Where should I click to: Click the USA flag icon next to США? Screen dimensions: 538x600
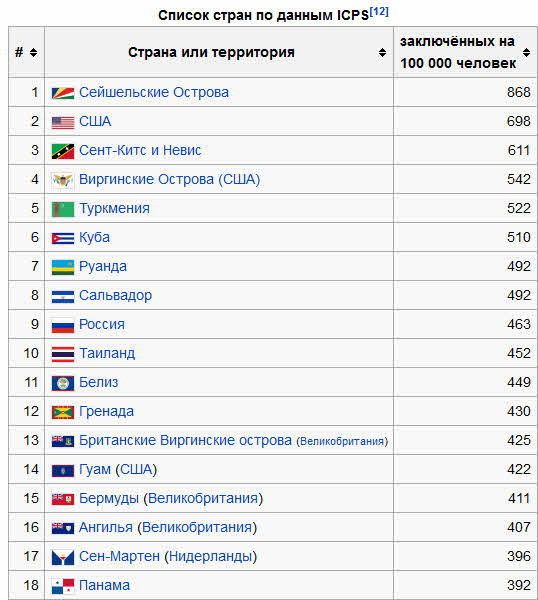63,122
